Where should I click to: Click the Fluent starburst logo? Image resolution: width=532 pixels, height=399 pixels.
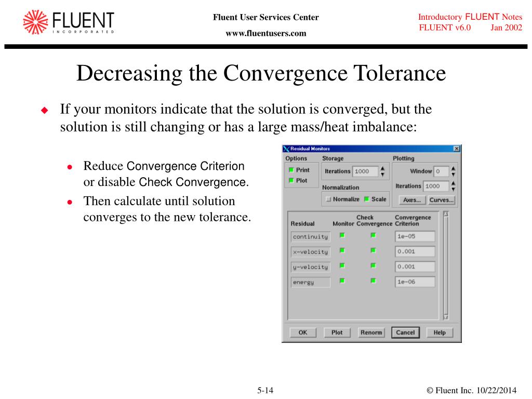point(35,22)
